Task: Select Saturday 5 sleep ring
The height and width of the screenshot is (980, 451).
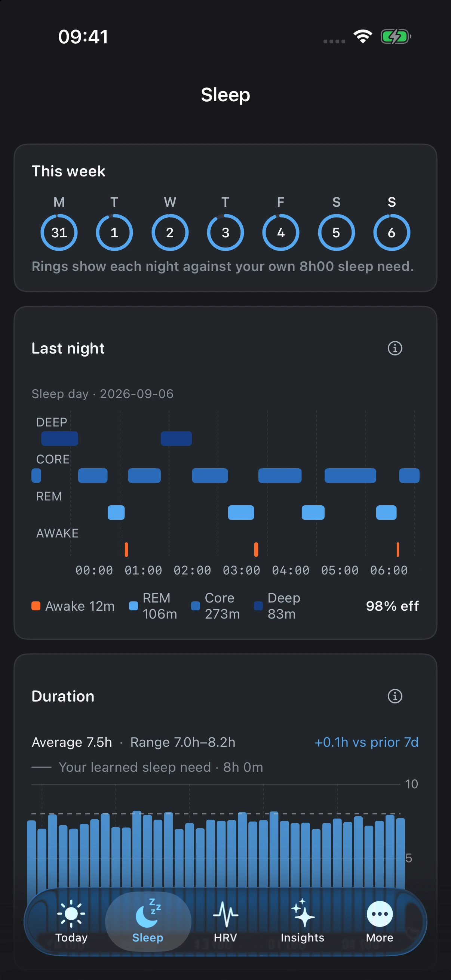Action: pos(336,232)
